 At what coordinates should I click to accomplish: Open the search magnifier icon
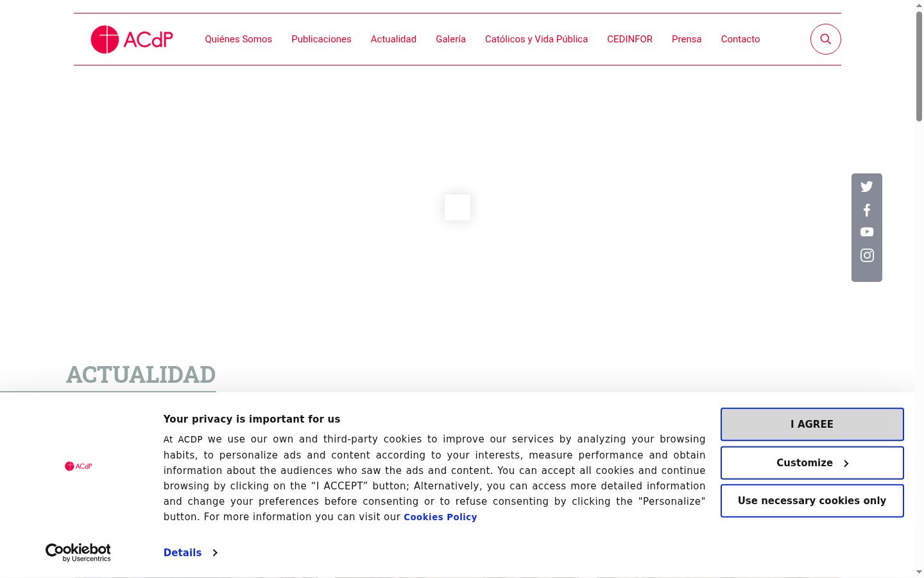point(826,39)
